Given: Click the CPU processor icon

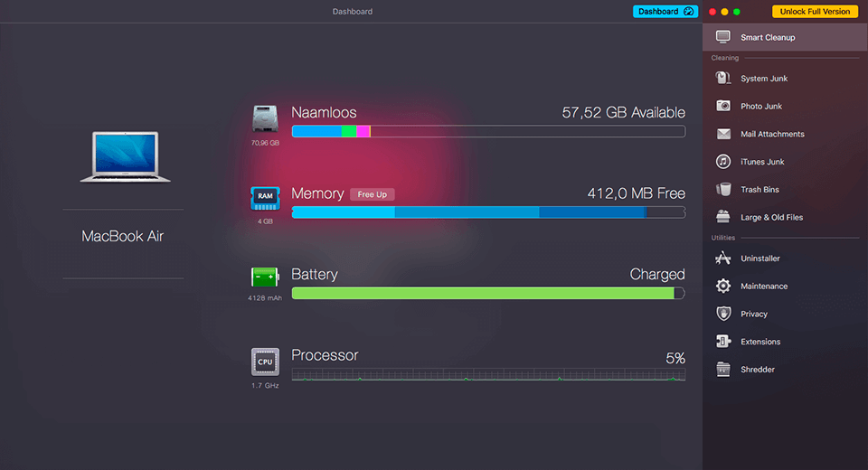Looking at the screenshot, I should click(x=265, y=362).
